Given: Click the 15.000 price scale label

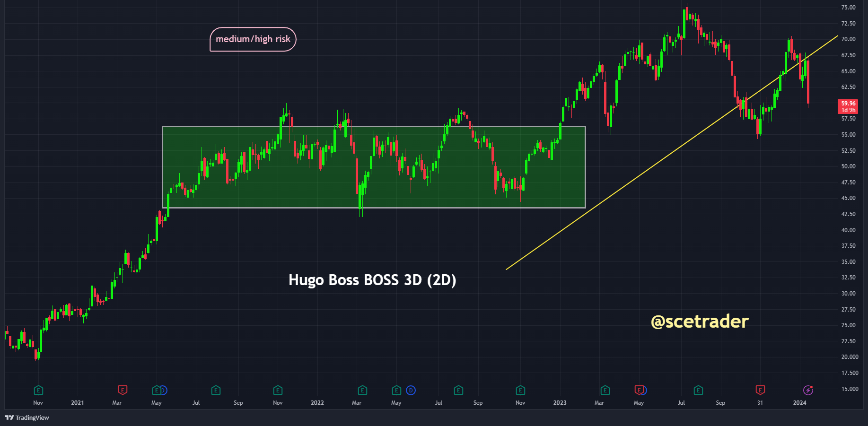Looking at the screenshot, I should coord(850,389).
